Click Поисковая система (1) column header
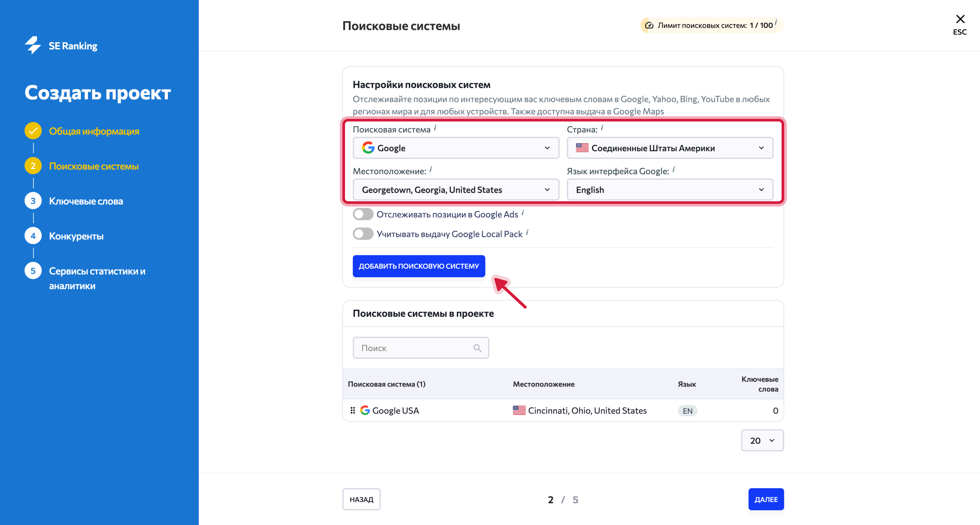 [386, 384]
